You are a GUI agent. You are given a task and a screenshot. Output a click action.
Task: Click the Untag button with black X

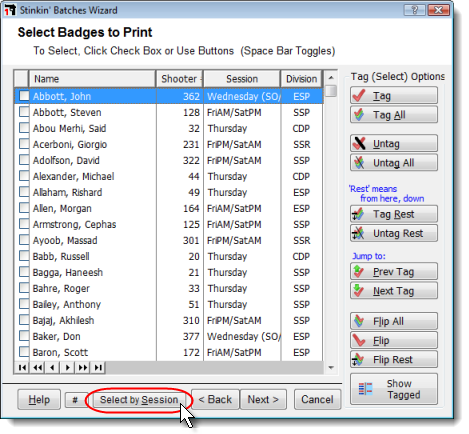click(x=394, y=144)
